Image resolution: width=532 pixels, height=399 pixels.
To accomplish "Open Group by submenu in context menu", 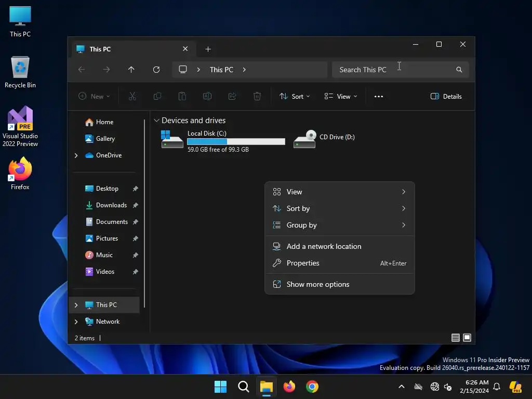I will (x=340, y=225).
